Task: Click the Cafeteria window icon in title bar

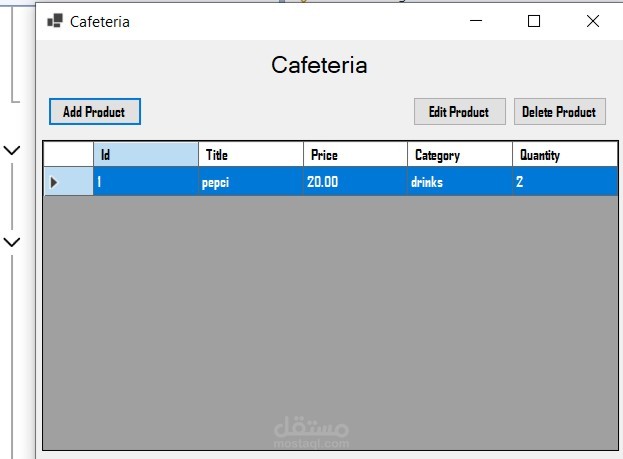Action: point(55,21)
